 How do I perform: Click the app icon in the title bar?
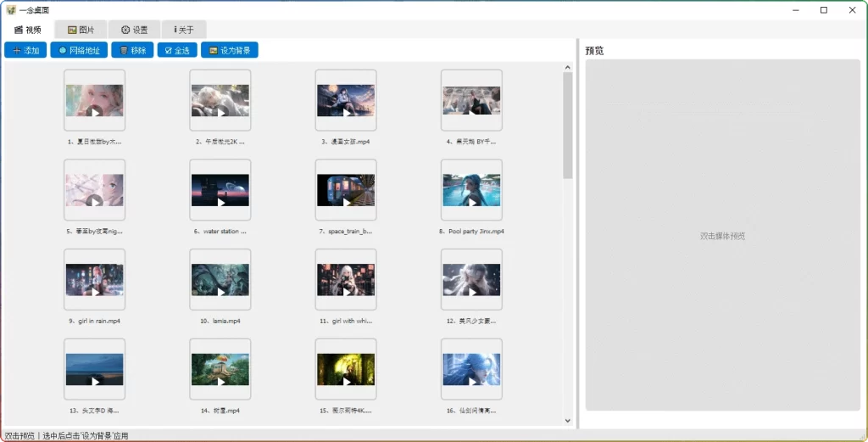coord(10,10)
